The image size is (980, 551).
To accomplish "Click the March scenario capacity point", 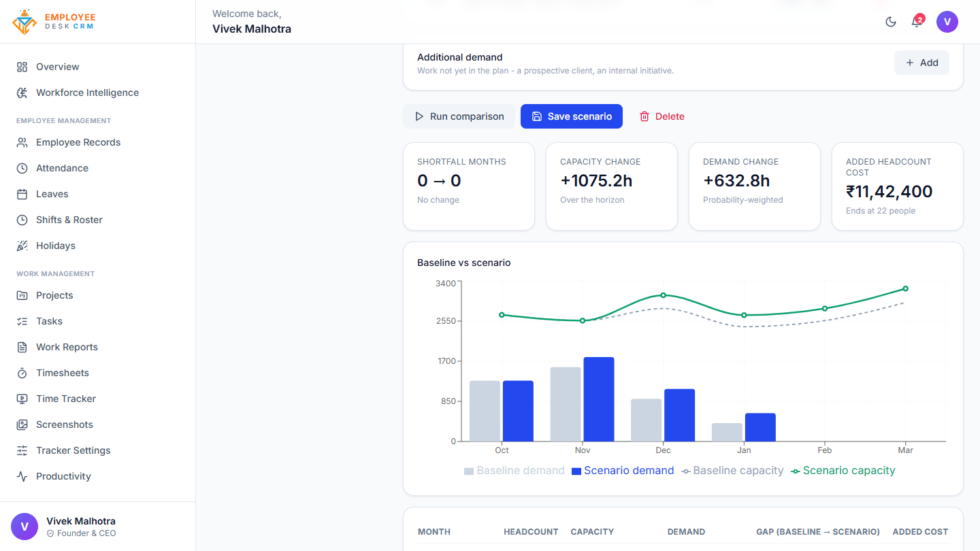I will 905,288.
